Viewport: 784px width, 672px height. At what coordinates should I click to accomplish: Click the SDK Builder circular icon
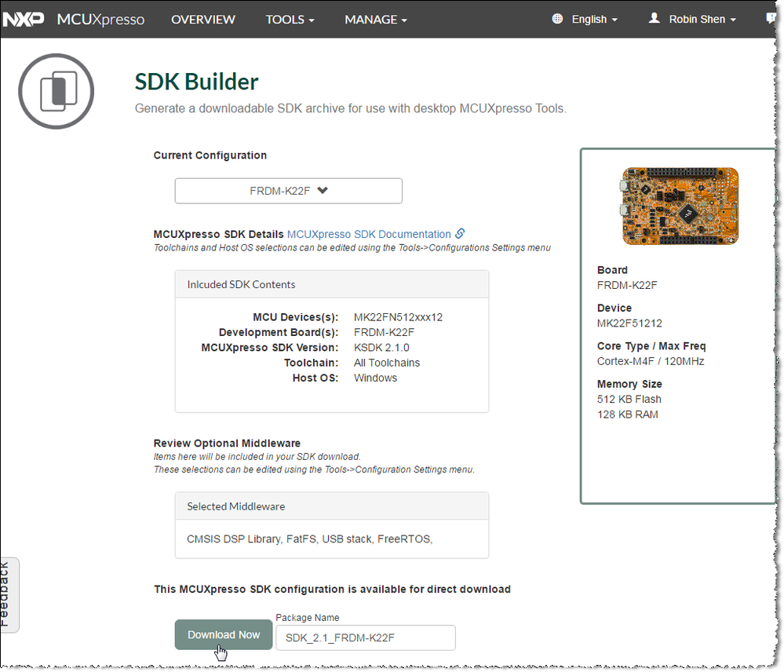[x=56, y=91]
